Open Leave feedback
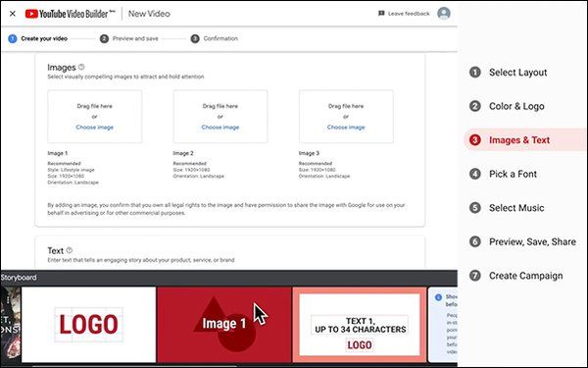The width and height of the screenshot is (588, 368). tap(404, 14)
